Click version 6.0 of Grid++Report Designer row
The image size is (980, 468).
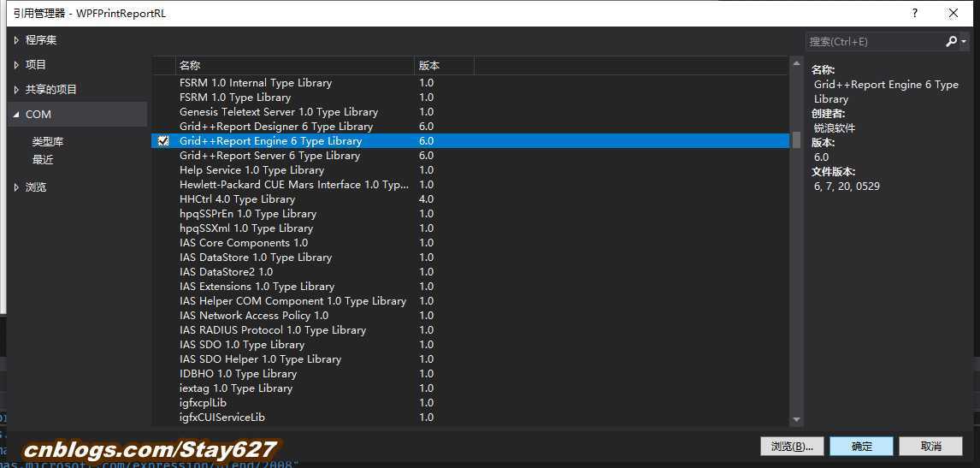(426, 127)
